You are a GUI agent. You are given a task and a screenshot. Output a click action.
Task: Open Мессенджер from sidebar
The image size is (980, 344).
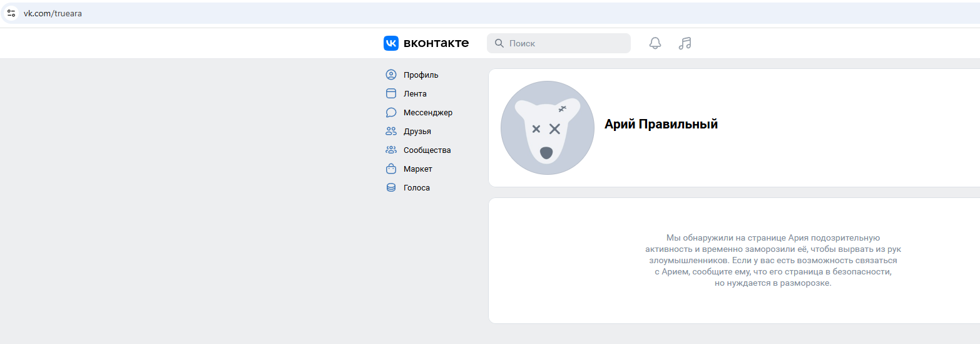(x=428, y=113)
